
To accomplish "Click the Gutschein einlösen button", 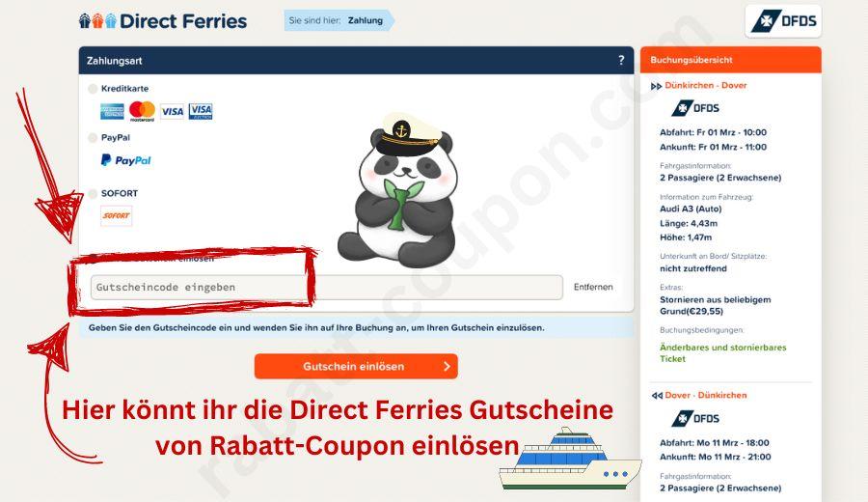I will [356, 366].
